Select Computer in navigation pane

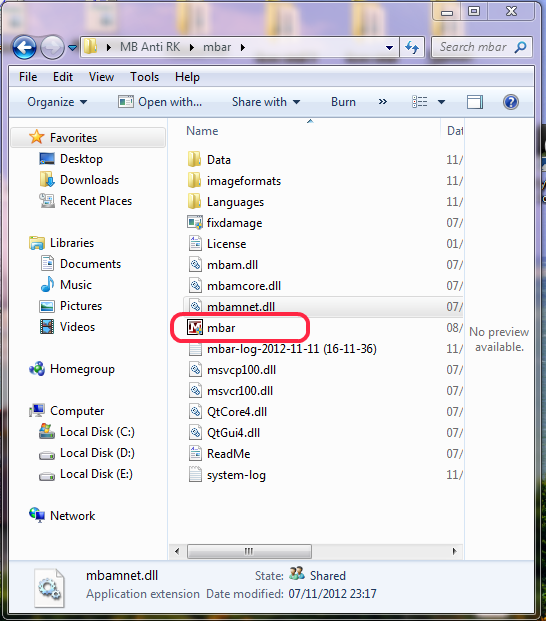tap(77, 411)
